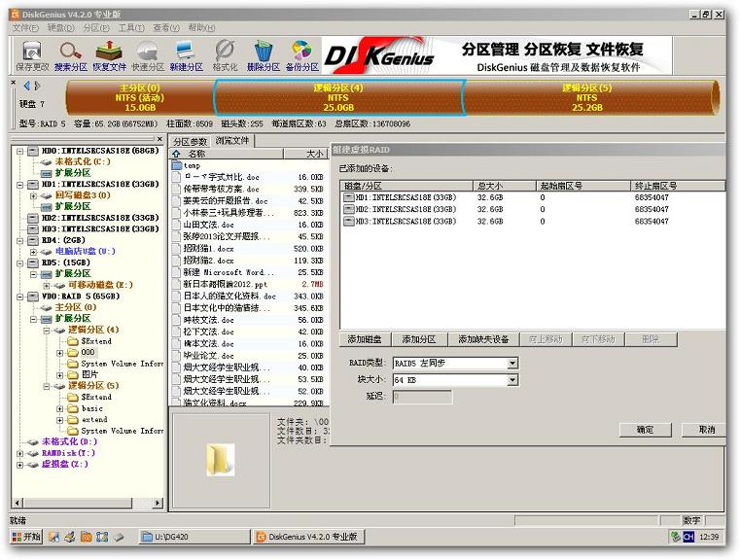The width and height of the screenshot is (740, 560).
Task: Click 添加分区 button
Action: tap(418, 339)
